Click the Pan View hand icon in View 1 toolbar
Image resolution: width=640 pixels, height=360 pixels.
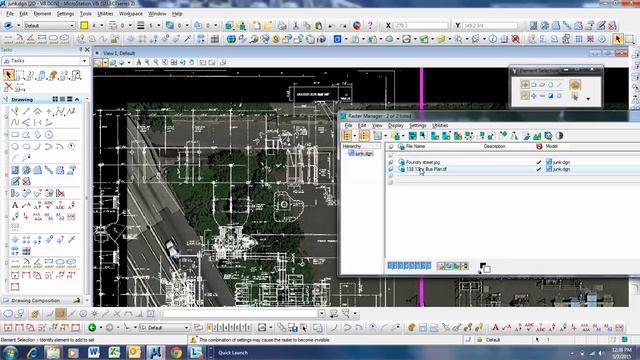pos(192,62)
